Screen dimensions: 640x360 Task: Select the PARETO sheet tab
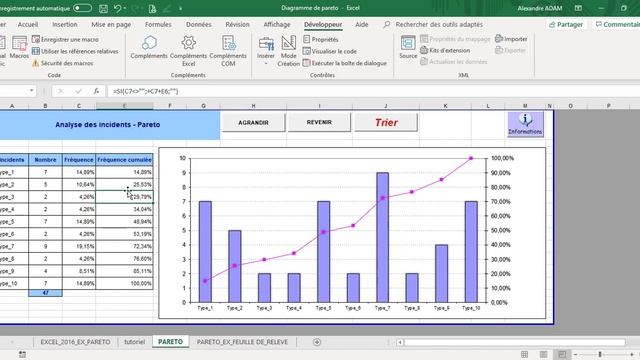pyautogui.click(x=170, y=342)
